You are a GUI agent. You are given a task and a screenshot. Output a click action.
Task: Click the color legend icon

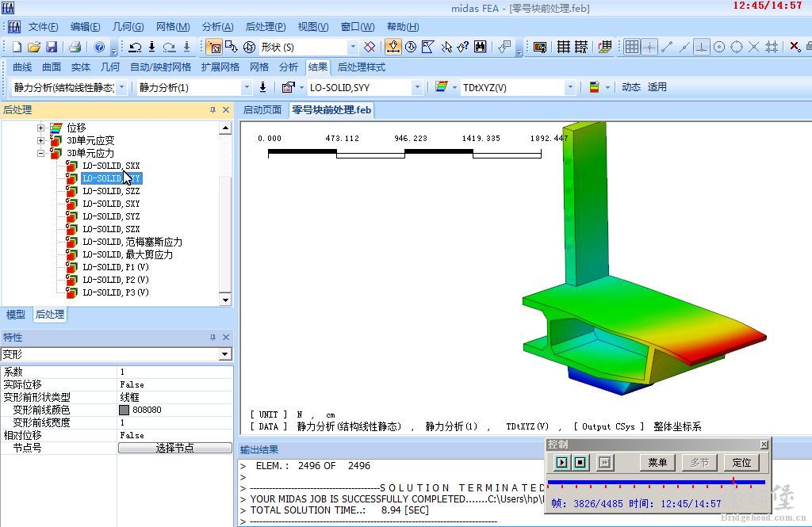(x=595, y=87)
